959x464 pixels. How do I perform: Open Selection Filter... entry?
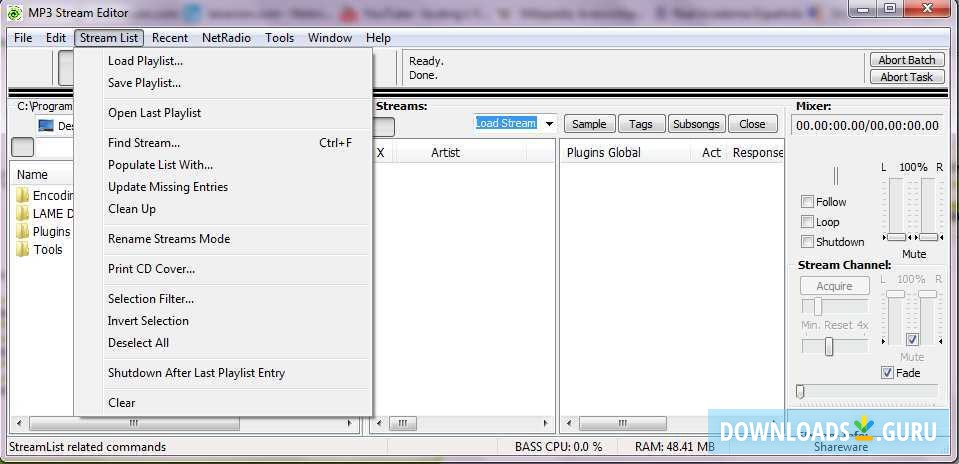click(x=223, y=299)
